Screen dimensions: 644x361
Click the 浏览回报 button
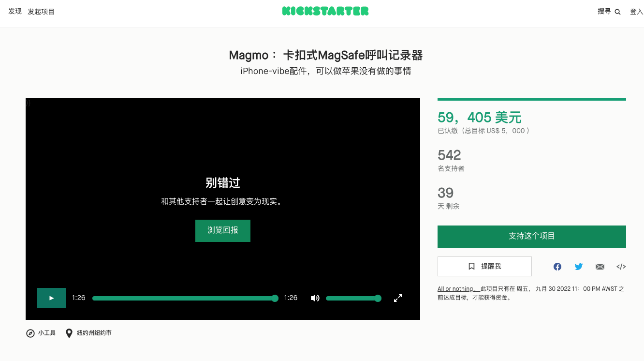[x=222, y=231]
